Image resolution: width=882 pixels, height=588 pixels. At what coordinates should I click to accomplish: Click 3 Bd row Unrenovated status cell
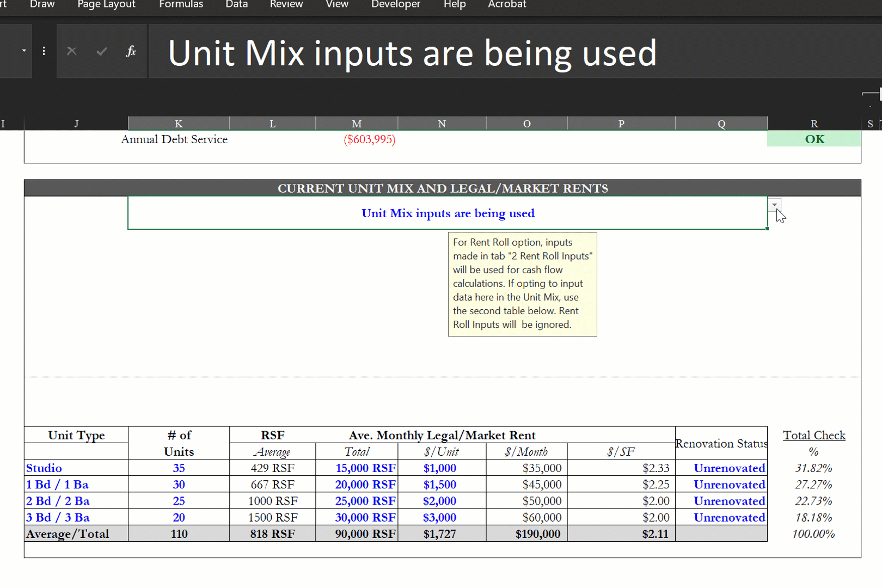[721, 517]
